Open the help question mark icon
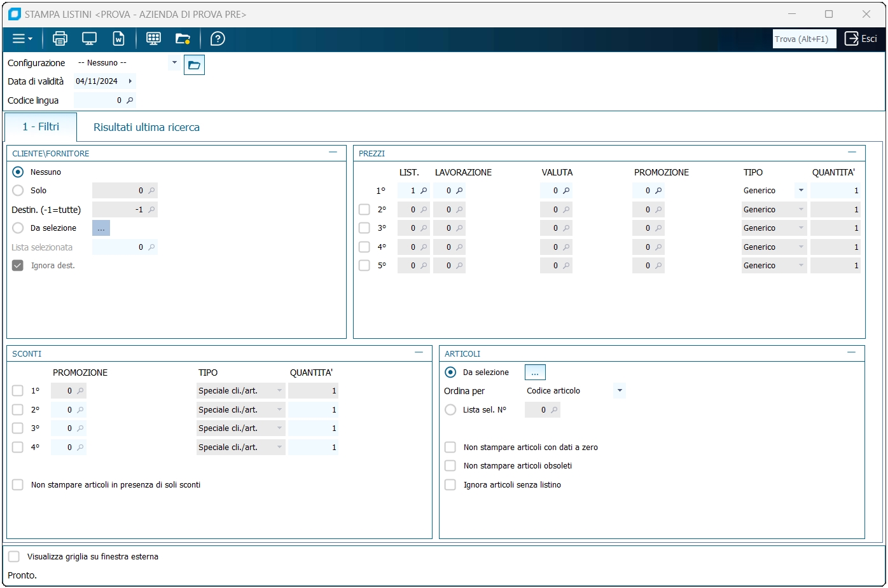Screen dimensions: 888x588 218,39
